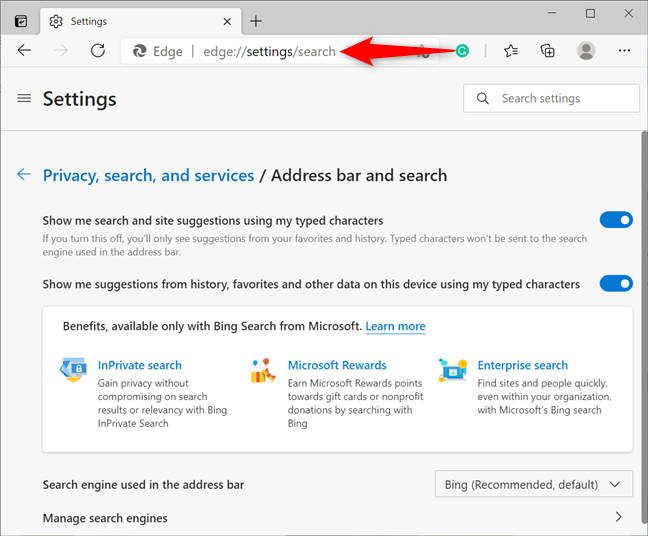Click the Grammarly extension icon
Screen dimensions: 648x536
coord(462,51)
